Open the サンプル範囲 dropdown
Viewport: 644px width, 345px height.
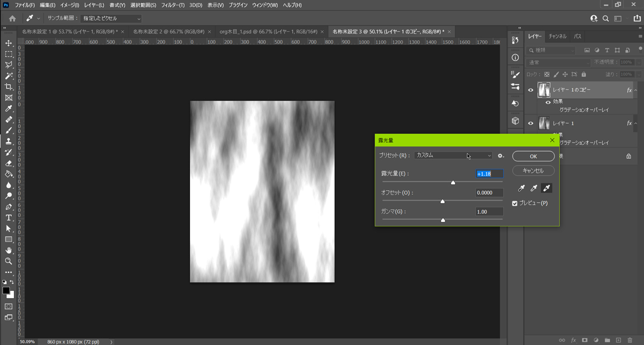pyautogui.click(x=111, y=18)
